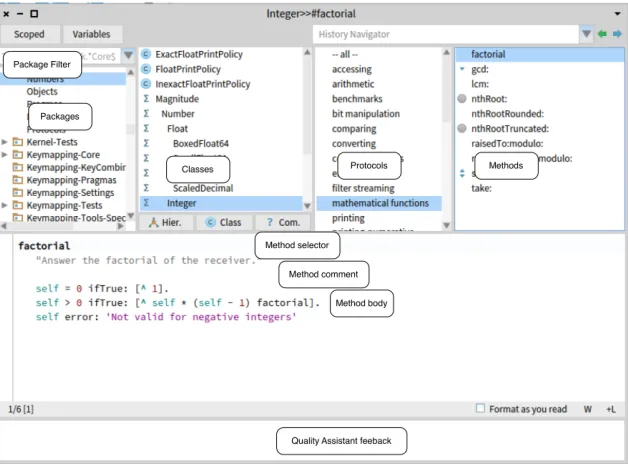
Task: Expand the Keymapping-Core package
Action: point(4,155)
